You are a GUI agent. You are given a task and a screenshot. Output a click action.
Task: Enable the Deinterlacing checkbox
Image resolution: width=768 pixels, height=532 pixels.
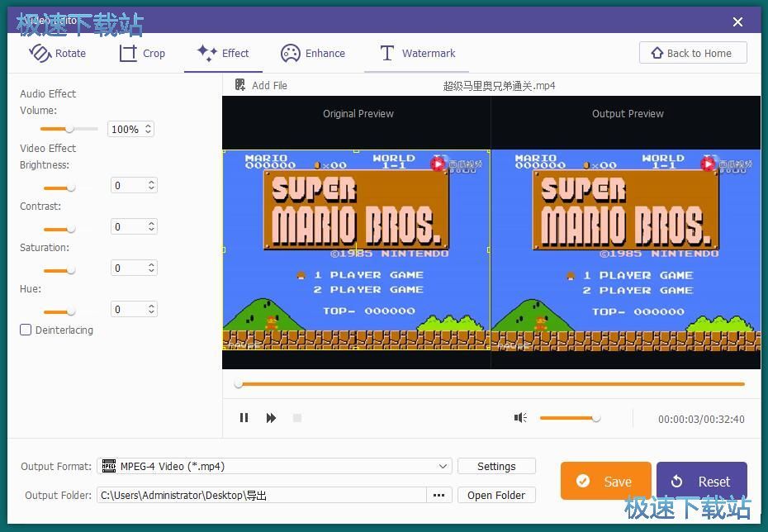pyautogui.click(x=26, y=330)
